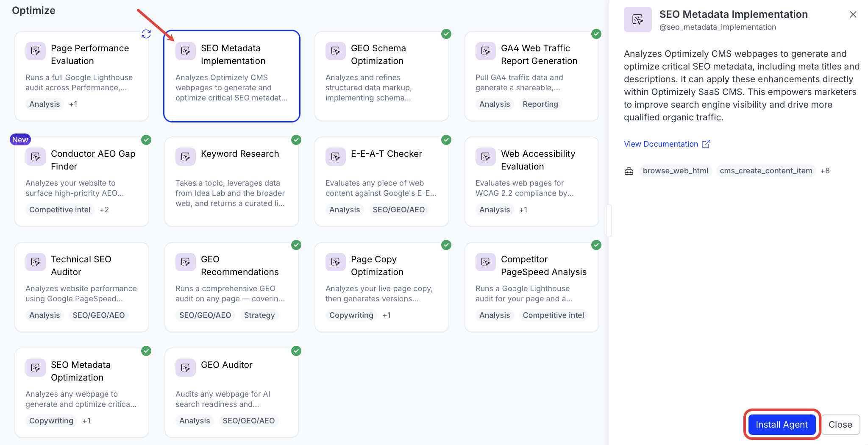Click installed checkmark on SEO Metadata Optimization
Screen dimensions: 868x445
pos(146,351)
